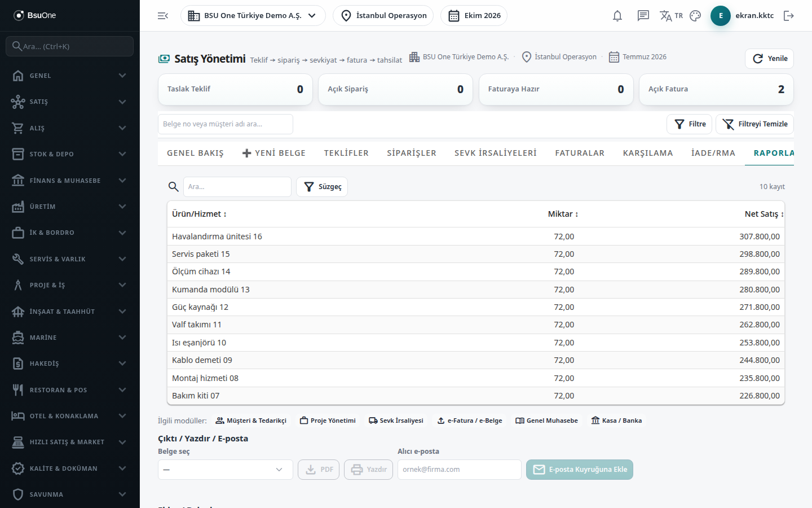Viewport: 812px width, 508px height.
Task: Click the Yazdır print button
Action: click(368, 470)
